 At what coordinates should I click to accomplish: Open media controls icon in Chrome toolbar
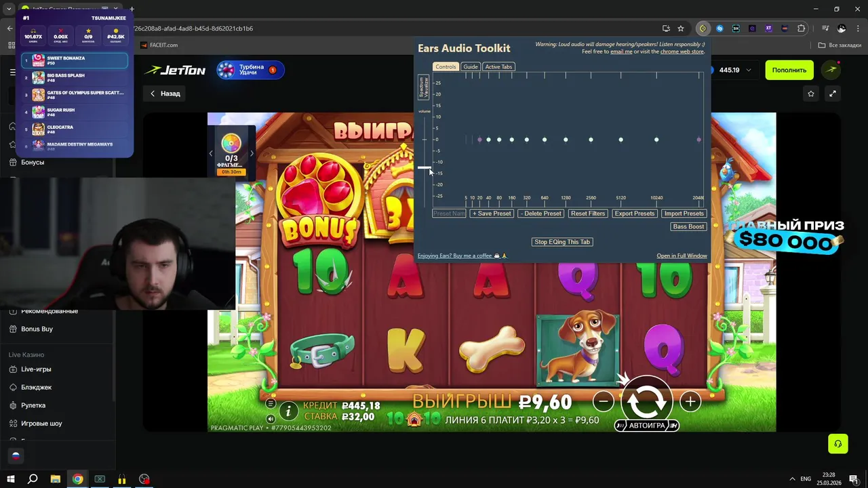pos(825,28)
